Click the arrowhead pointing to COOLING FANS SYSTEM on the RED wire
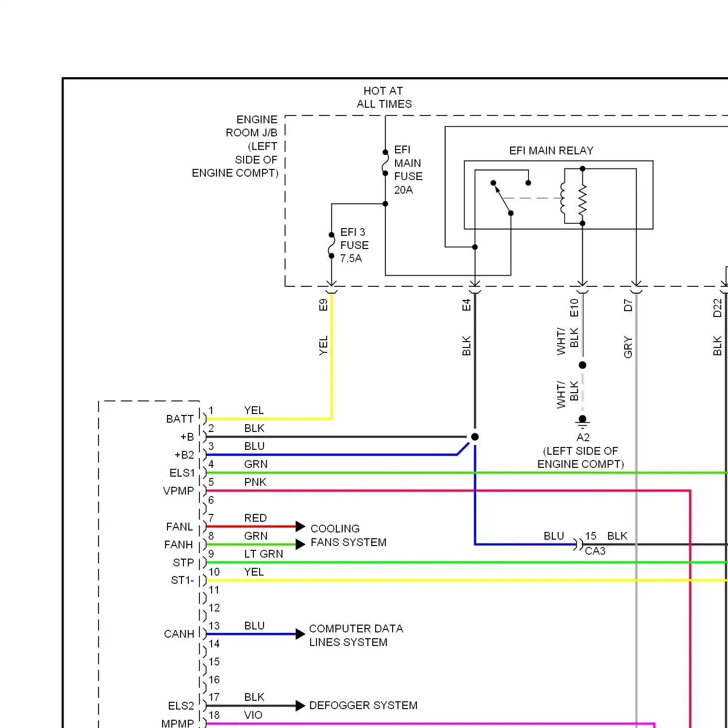Viewport: 728px width, 728px height. [x=300, y=526]
